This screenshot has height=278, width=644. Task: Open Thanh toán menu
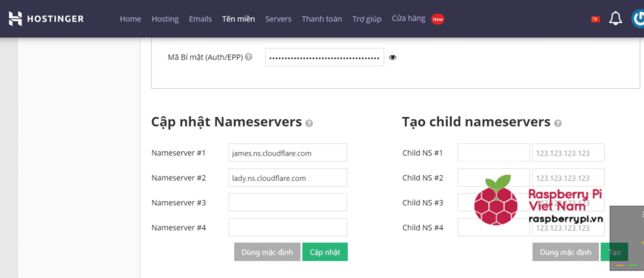click(x=321, y=19)
